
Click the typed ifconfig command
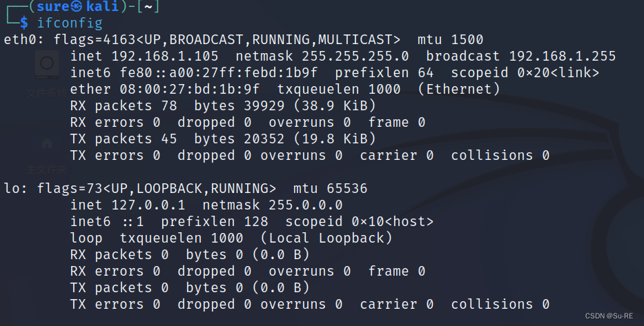tap(70, 23)
